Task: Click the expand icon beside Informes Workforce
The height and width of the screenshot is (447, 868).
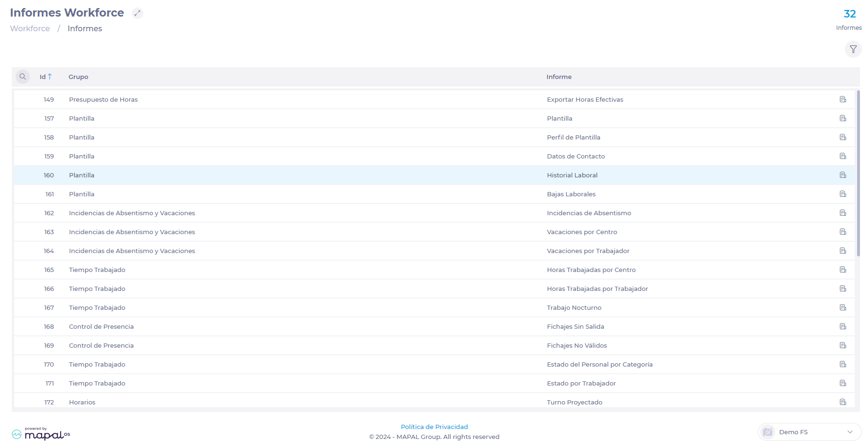Action: click(138, 13)
